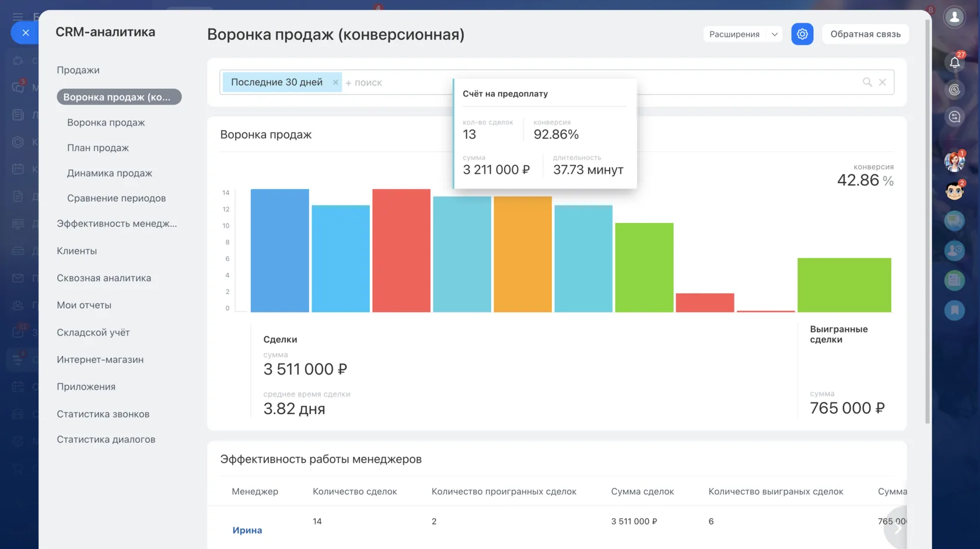980x549 pixels.
Task: Open the red-haired contact avatar chat
Action: click(954, 162)
